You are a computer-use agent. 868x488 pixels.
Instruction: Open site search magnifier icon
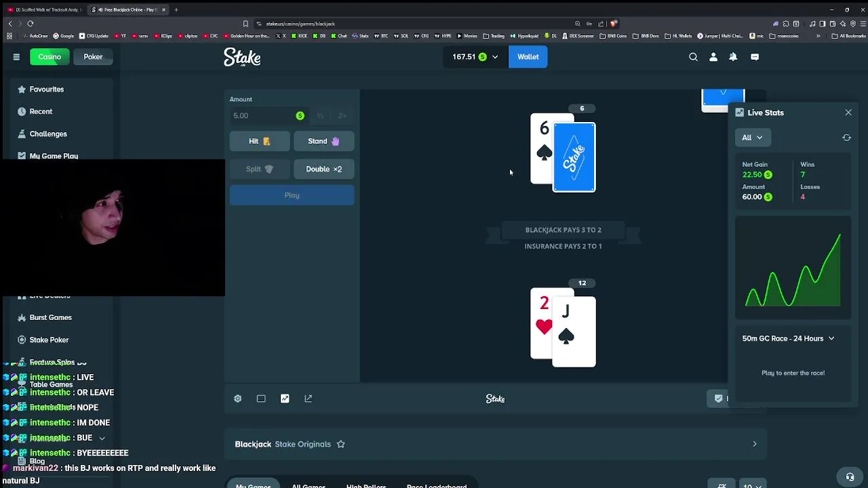tap(693, 57)
